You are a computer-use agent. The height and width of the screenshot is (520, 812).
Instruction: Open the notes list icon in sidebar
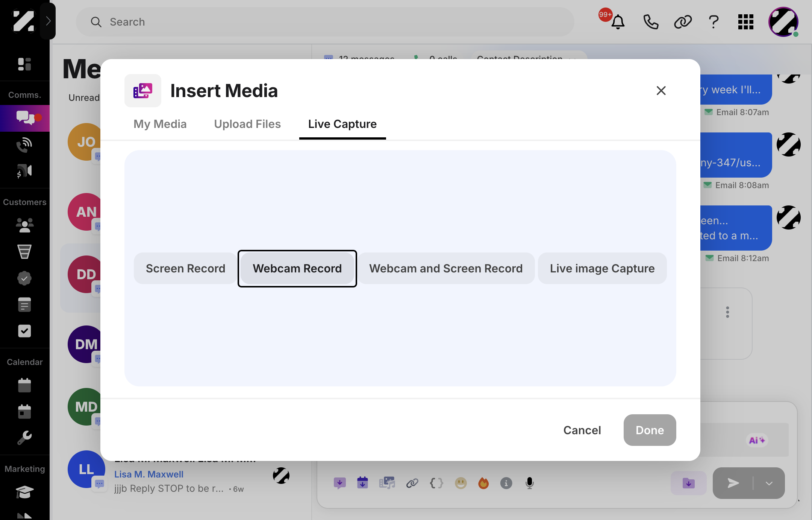click(24, 304)
